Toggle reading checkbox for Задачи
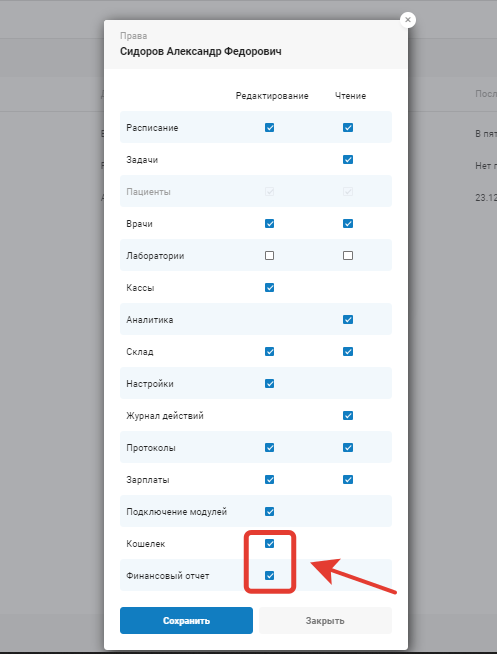This screenshot has height=654, width=497. (x=348, y=160)
